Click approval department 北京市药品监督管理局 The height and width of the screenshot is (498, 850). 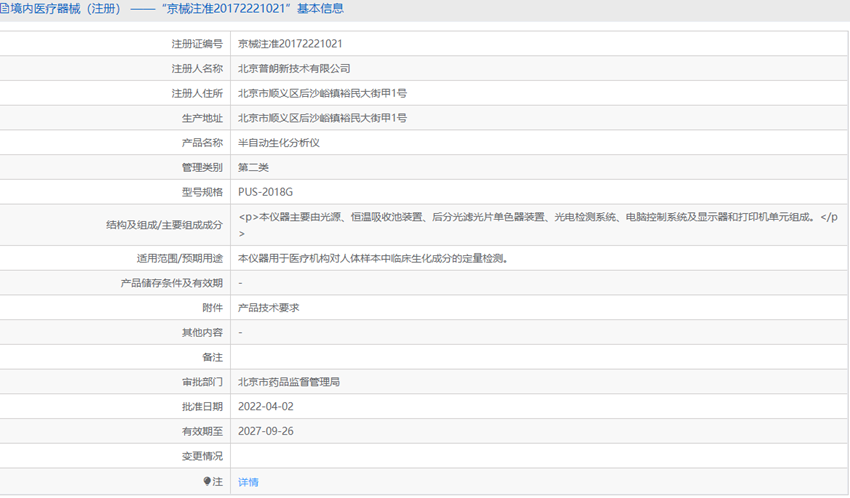[x=289, y=382]
